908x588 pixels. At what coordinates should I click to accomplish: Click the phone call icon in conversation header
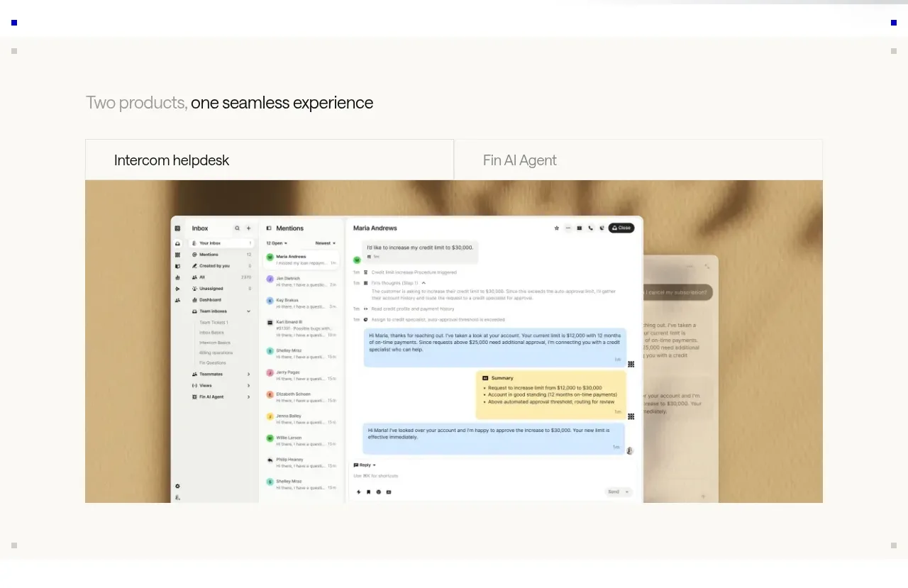[590, 228]
